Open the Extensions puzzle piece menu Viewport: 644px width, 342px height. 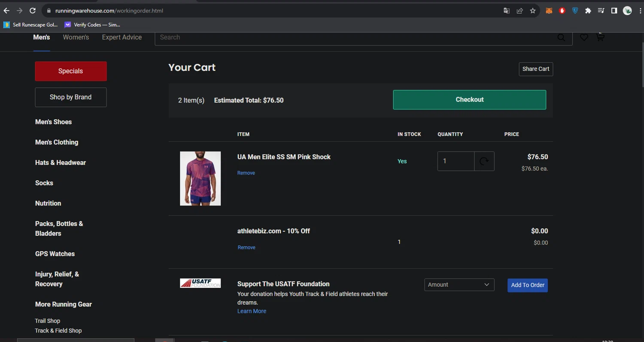coord(588,11)
